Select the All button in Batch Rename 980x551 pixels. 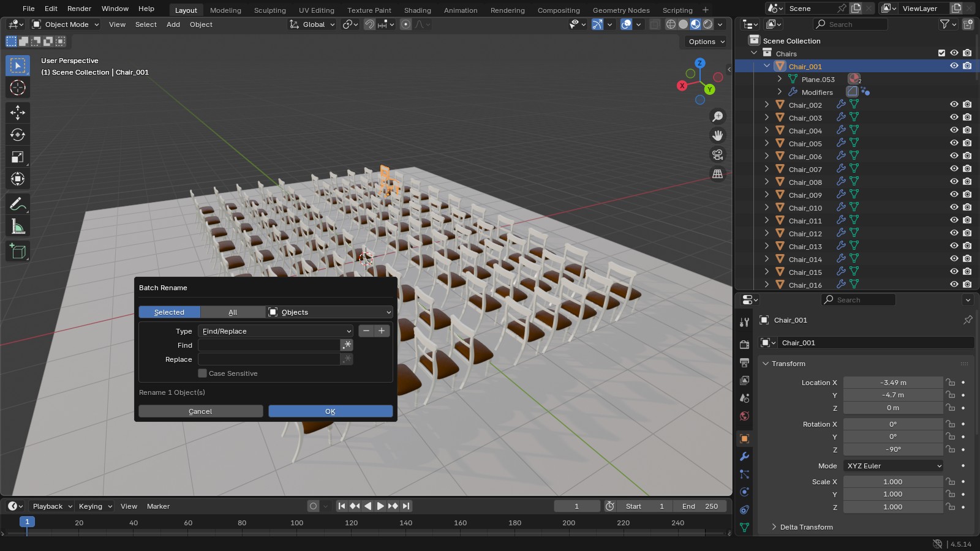[x=233, y=312]
